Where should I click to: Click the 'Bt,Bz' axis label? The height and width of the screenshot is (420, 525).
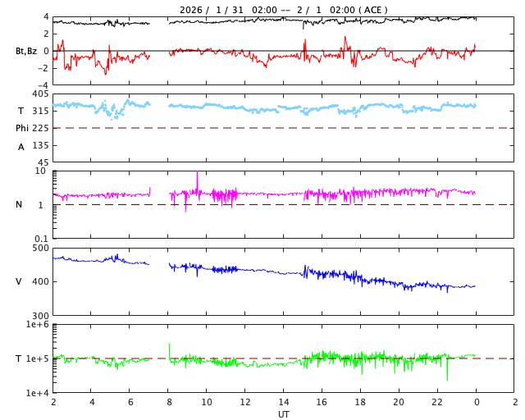click(x=25, y=51)
